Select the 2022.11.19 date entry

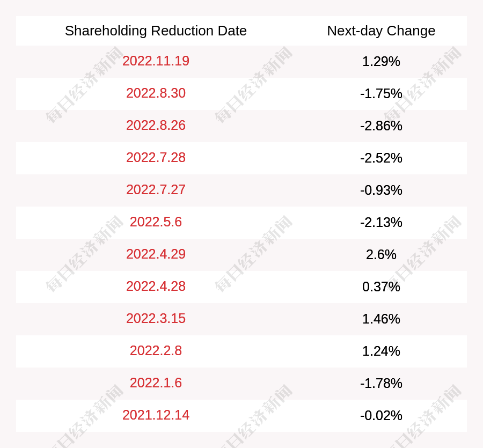[x=156, y=61]
